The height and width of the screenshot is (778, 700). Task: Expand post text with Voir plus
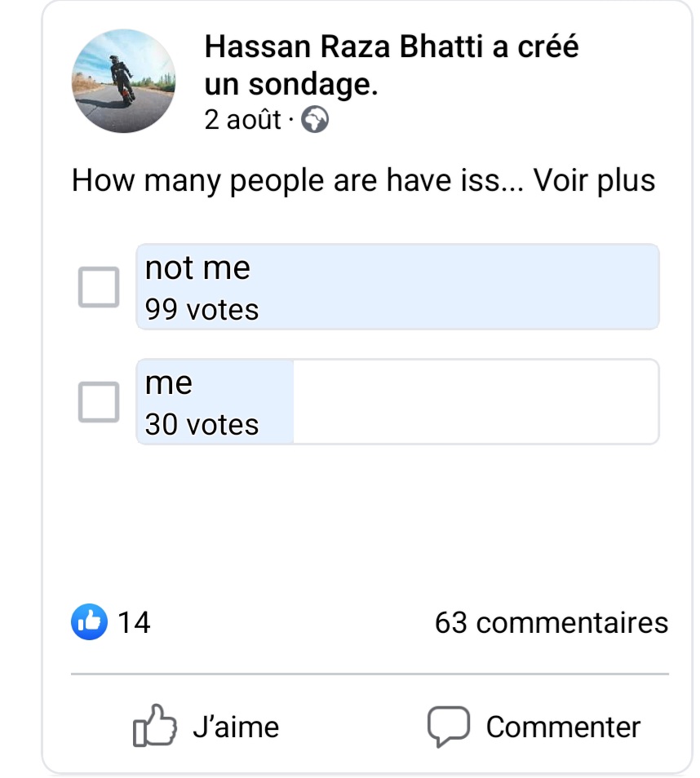(x=594, y=179)
